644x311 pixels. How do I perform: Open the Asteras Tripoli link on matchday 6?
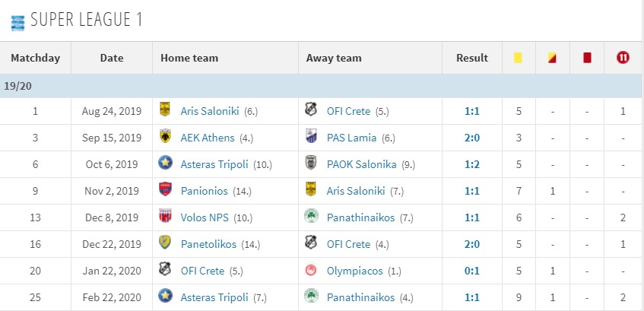(x=214, y=165)
